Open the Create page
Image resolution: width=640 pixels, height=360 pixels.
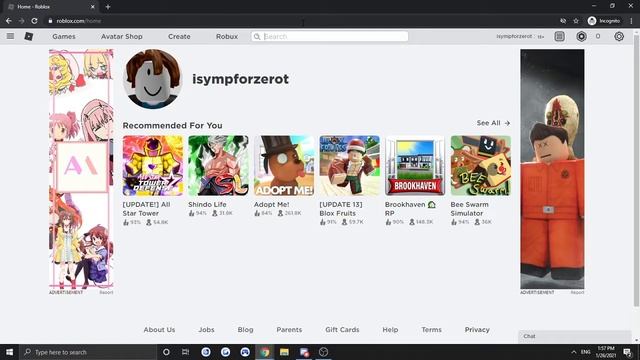pos(179,36)
